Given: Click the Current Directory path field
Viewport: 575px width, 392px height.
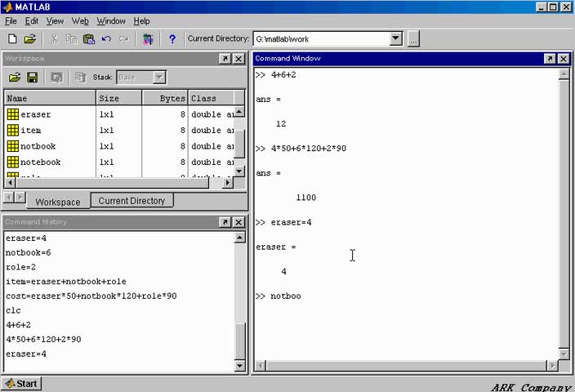Looking at the screenshot, I should (x=321, y=39).
